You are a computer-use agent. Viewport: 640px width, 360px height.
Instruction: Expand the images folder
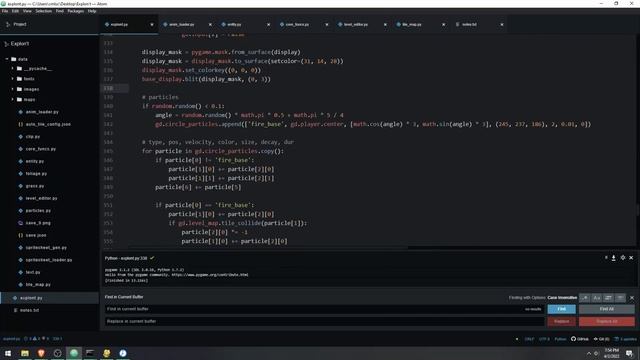pyautogui.click(x=13, y=89)
